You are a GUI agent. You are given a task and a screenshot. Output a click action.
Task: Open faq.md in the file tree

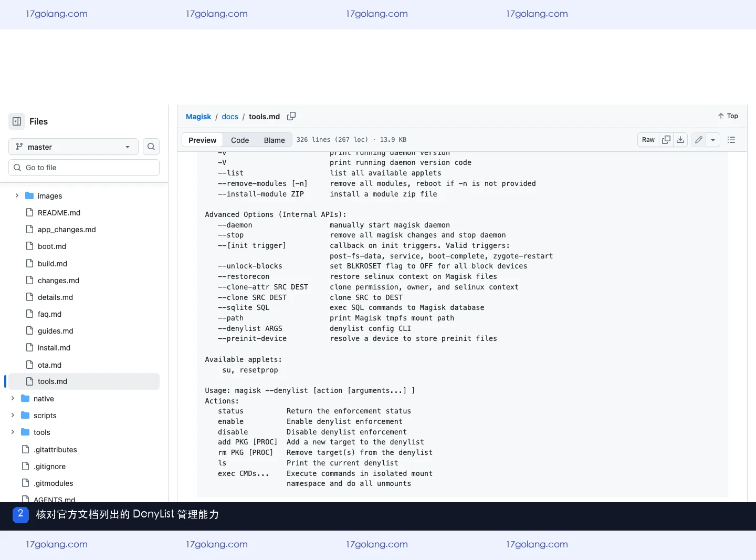pyautogui.click(x=49, y=314)
